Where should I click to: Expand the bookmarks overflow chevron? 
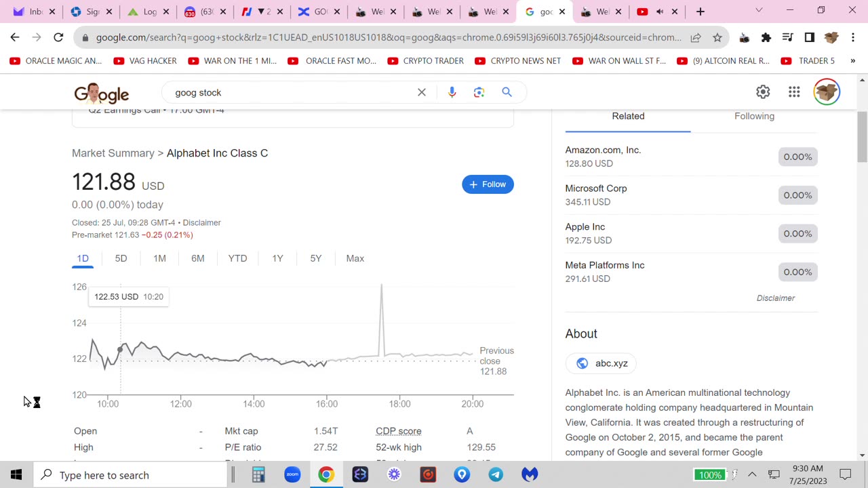(852, 60)
